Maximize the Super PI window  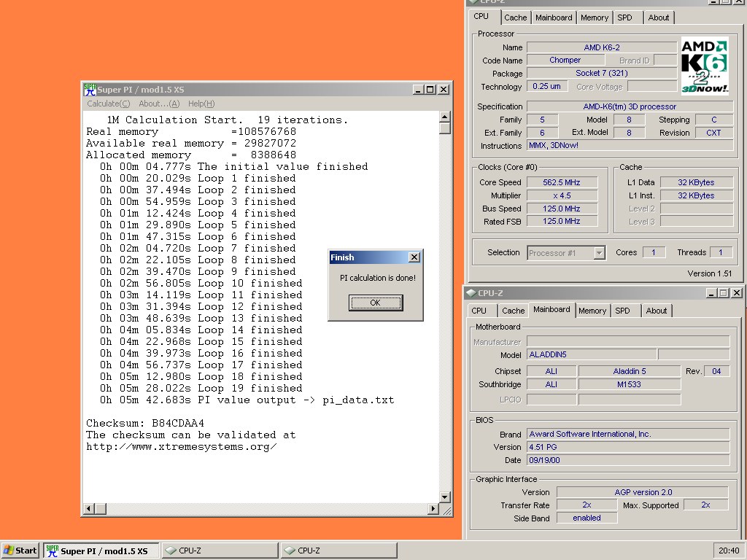click(x=430, y=89)
